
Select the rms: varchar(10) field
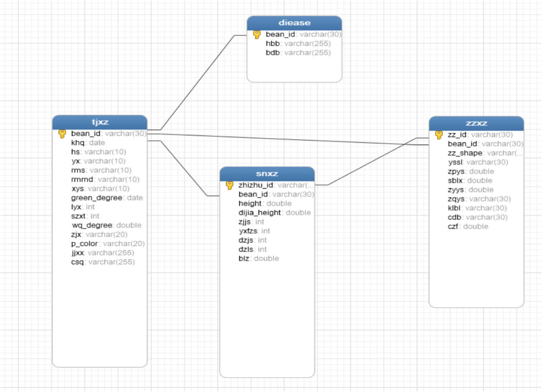(x=101, y=170)
